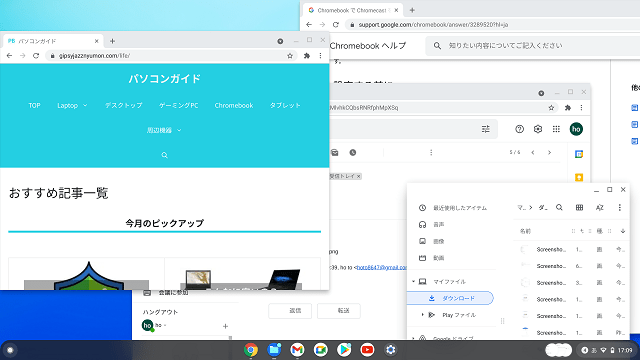The width and height of the screenshot is (640, 360).
Task: Click the launcher circle button on the shelf
Action: pyautogui.click(x=10, y=350)
